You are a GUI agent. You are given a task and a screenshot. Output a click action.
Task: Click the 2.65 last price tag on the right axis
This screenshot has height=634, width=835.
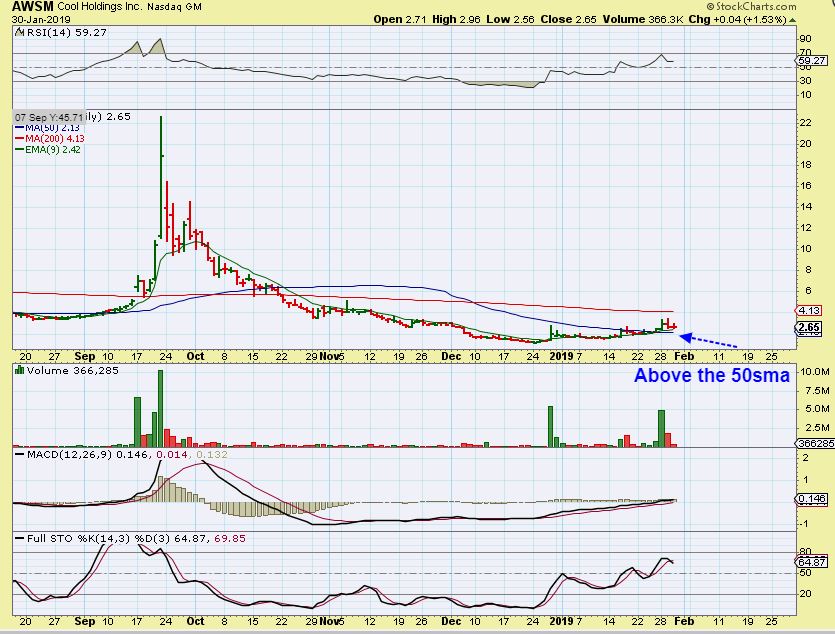pos(809,327)
